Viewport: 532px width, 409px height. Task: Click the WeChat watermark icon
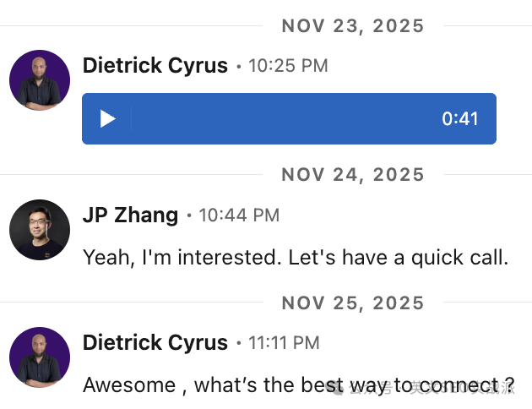pyautogui.click(x=335, y=388)
